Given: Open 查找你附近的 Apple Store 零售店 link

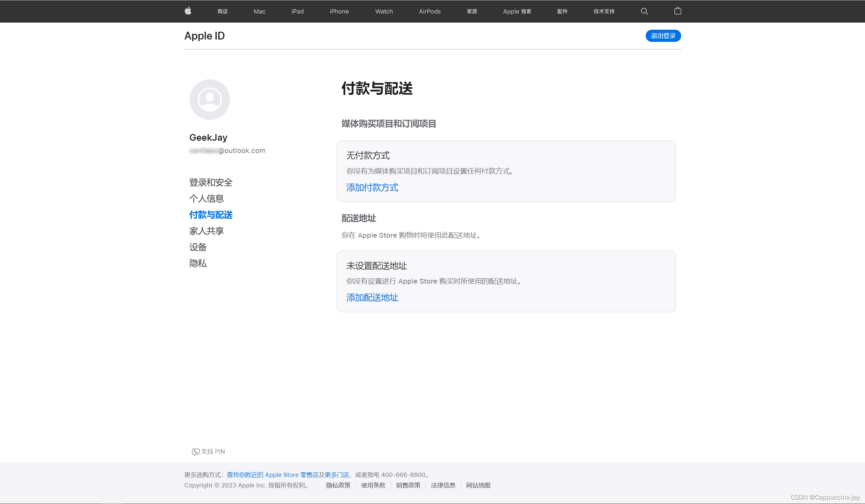Looking at the screenshot, I should (x=273, y=475).
